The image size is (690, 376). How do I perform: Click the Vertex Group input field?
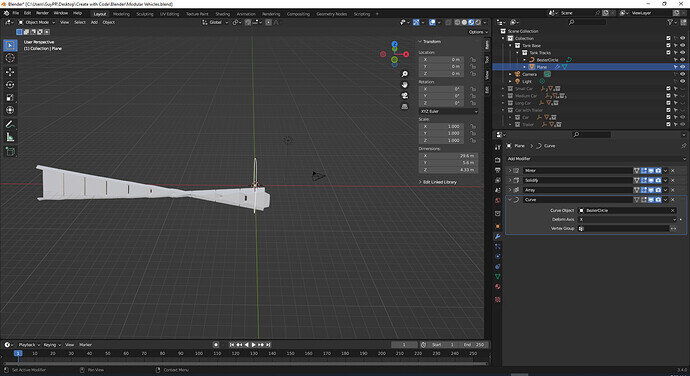pyautogui.click(x=624, y=229)
